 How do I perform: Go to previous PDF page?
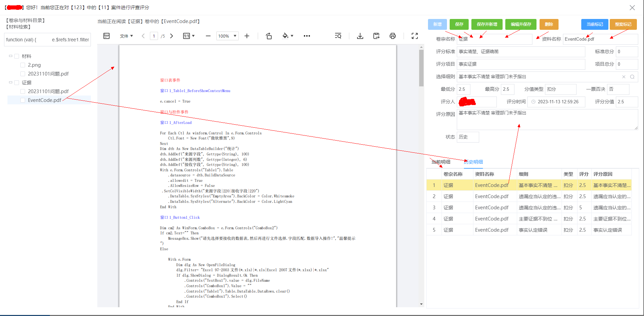tap(143, 36)
